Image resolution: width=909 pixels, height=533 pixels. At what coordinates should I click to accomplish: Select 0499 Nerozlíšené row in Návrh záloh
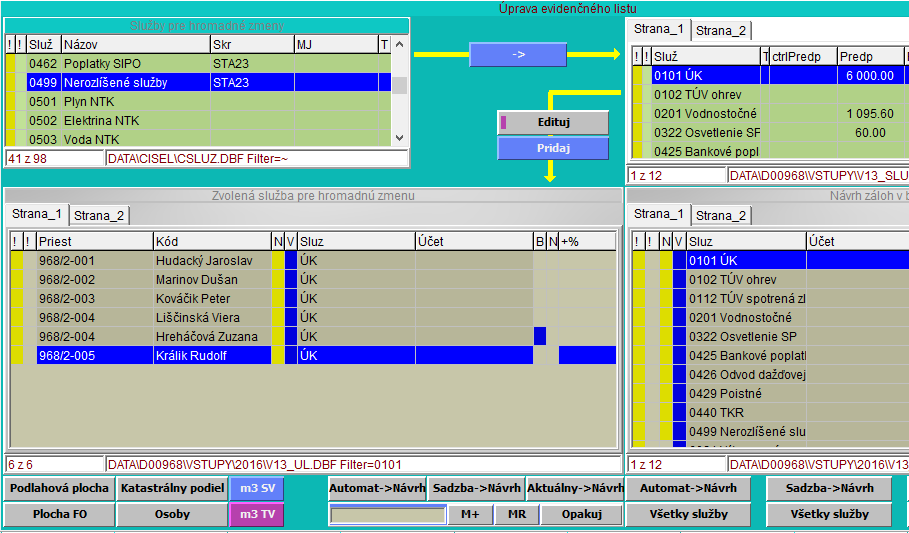coord(770,432)
